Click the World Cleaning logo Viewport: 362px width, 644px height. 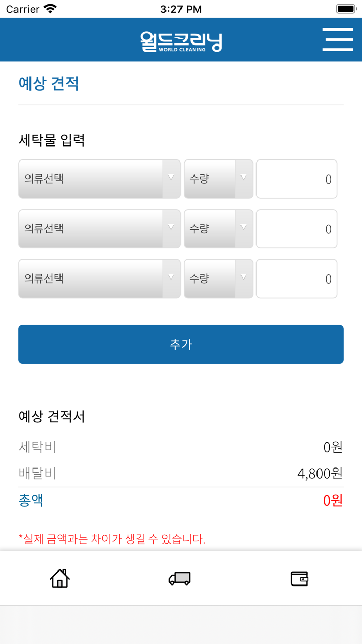click(180, 39)
